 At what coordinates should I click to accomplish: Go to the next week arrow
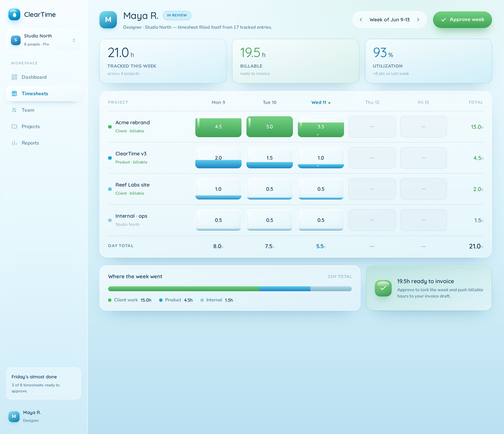[418, 20]
